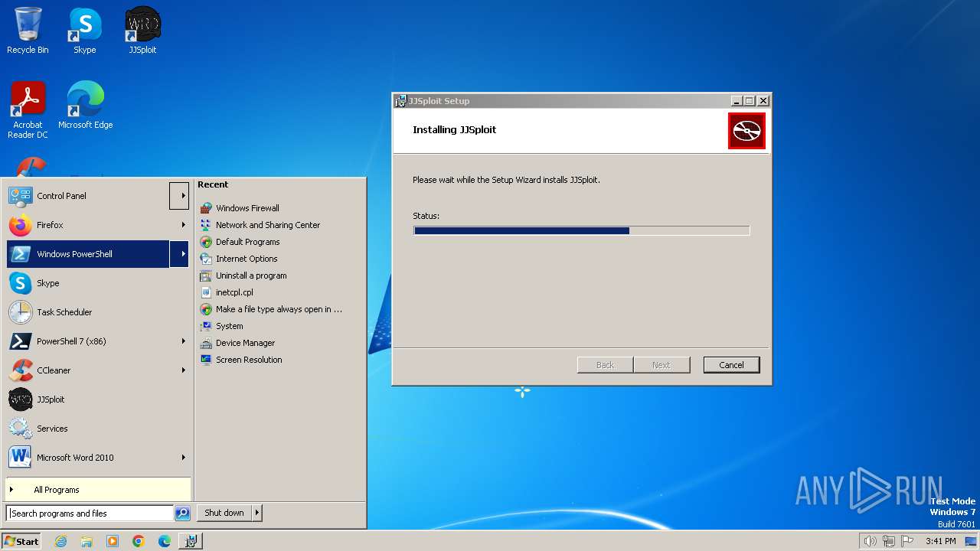980x551 pixels.
Task: Click the network tray icon
Action: [889, 541]
